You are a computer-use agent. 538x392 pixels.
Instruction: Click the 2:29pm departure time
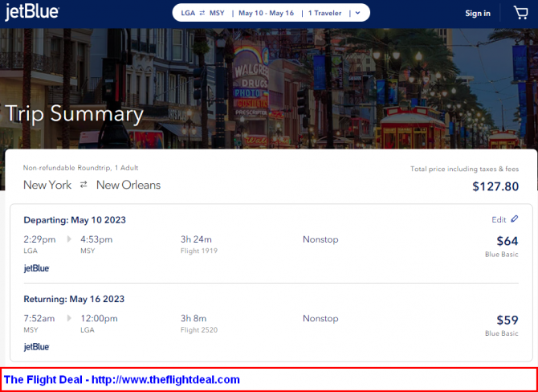(x=39, y=239)
